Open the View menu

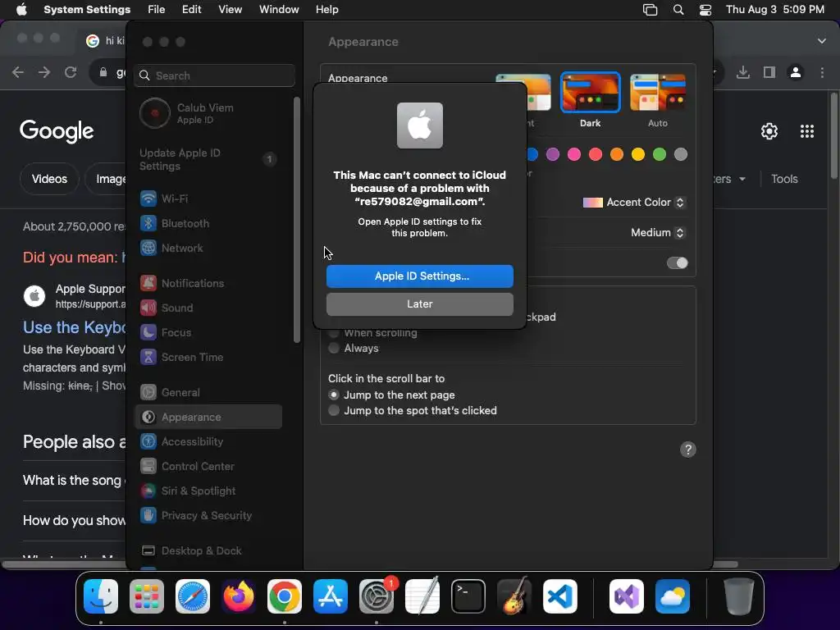coord(230,10)
